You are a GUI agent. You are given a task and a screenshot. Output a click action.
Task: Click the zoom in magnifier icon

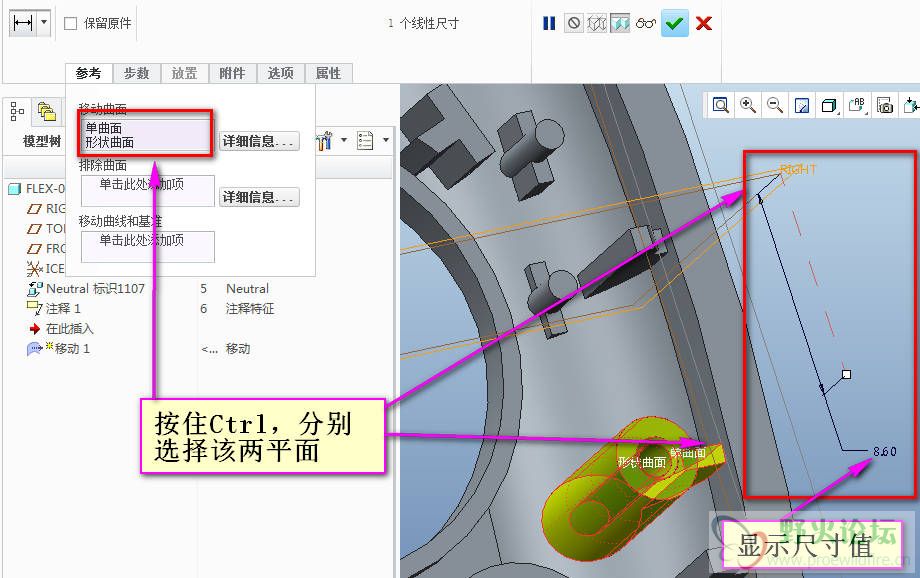(x=748, y=106)
